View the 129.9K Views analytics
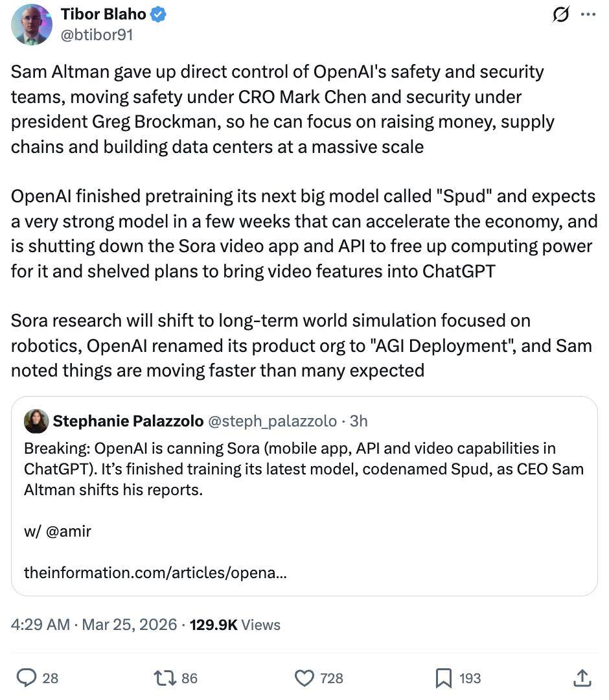Screen dimensions: 609x700 235,625
